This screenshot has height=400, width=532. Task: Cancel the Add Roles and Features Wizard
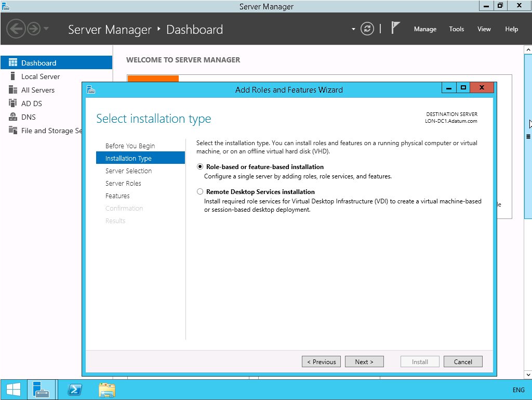(x=462, y=361)
